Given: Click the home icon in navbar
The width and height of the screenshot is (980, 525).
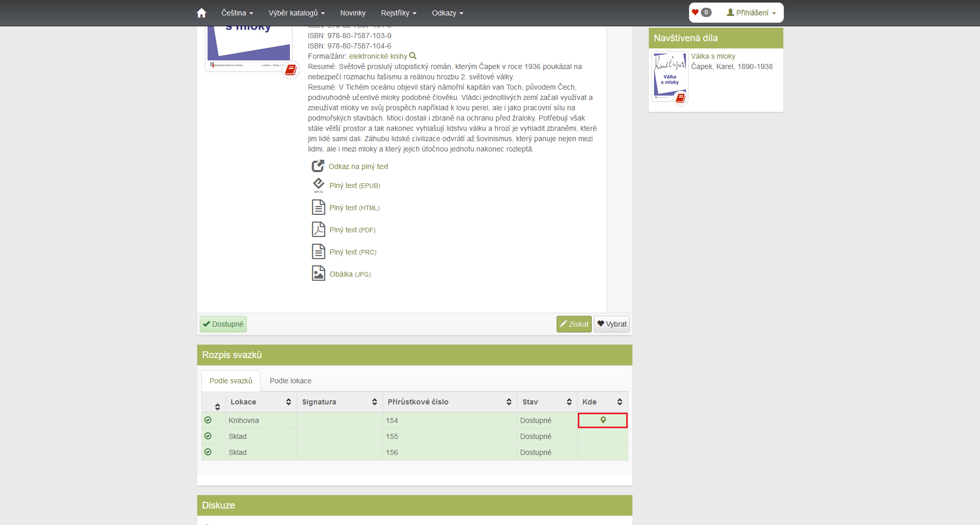Looking at the screenshot, I should tap(201, 13).
